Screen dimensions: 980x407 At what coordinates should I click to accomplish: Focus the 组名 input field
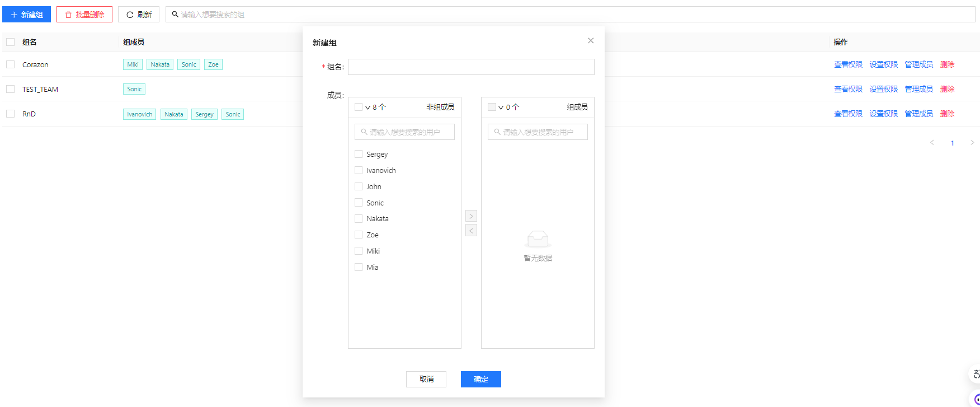[471, 67]
